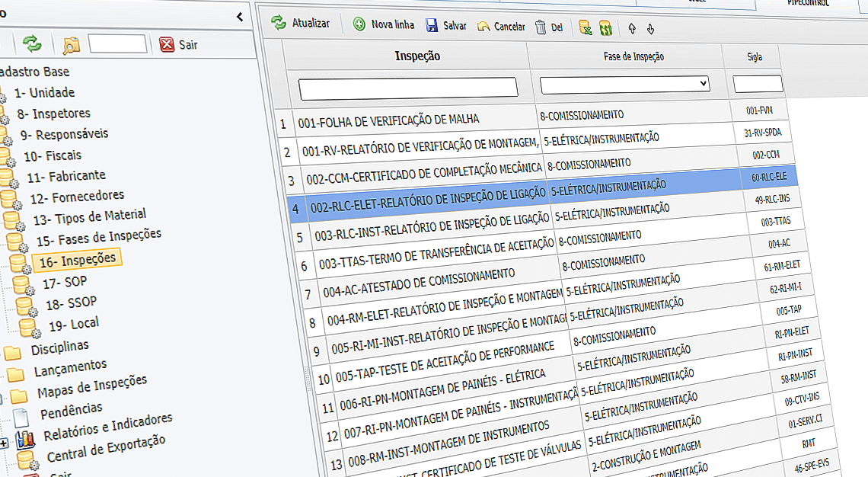Delete selected row using the Del trash icon
The image size is (868, 477).
(x=542, y=26)
